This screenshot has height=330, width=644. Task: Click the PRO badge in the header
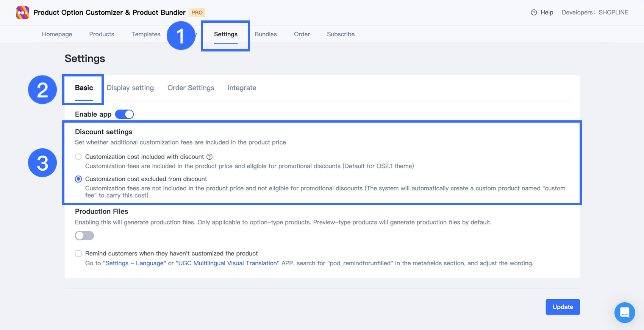pyautogui.click(x=197, y=12)
